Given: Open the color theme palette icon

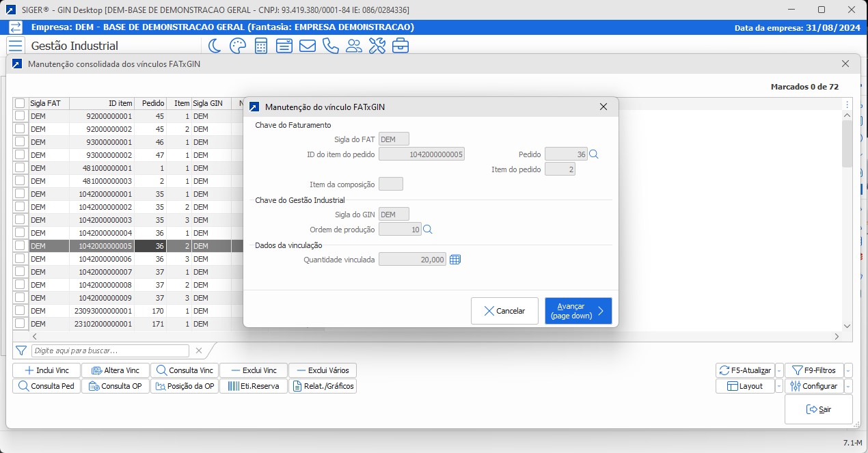Looking at the screenshot, I should [x=237, y=46].
